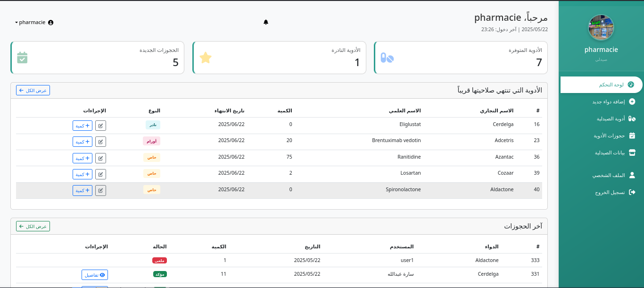
Task: Click the الأدوية المتوفرة card title
Action: [x=525, y=50]
